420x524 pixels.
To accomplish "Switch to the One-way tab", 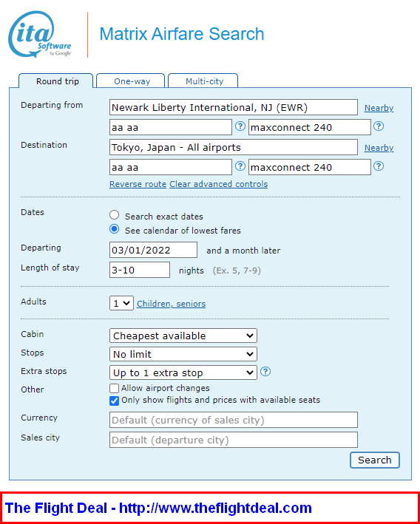I will click(x=131, y=81).
